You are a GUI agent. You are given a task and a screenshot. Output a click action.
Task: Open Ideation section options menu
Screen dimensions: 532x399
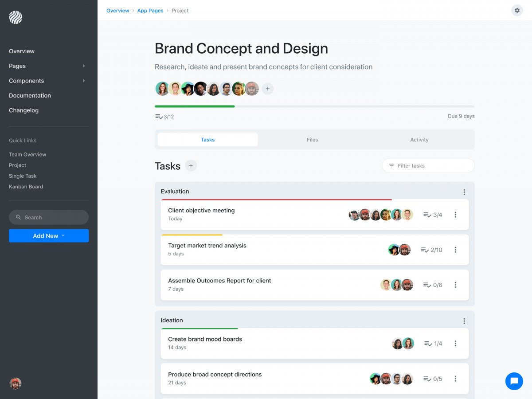[464, 321]
